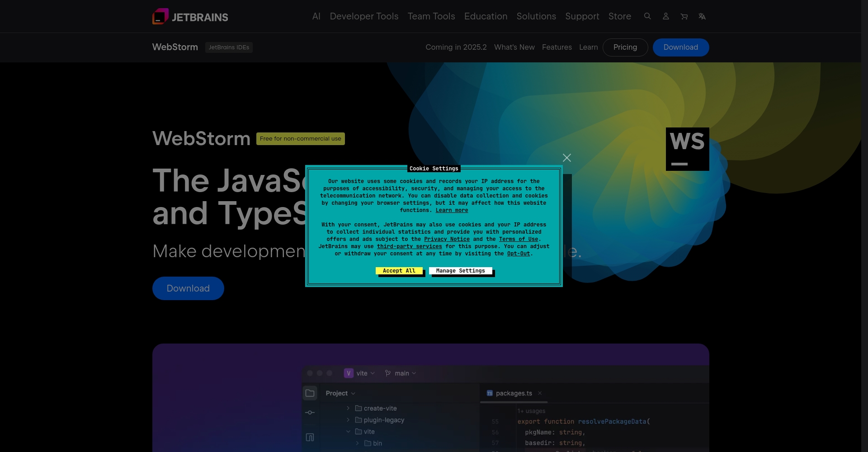This screenshot has width=868, height=452.
Task: Expand the bin folder
Action: click(357, 443)
